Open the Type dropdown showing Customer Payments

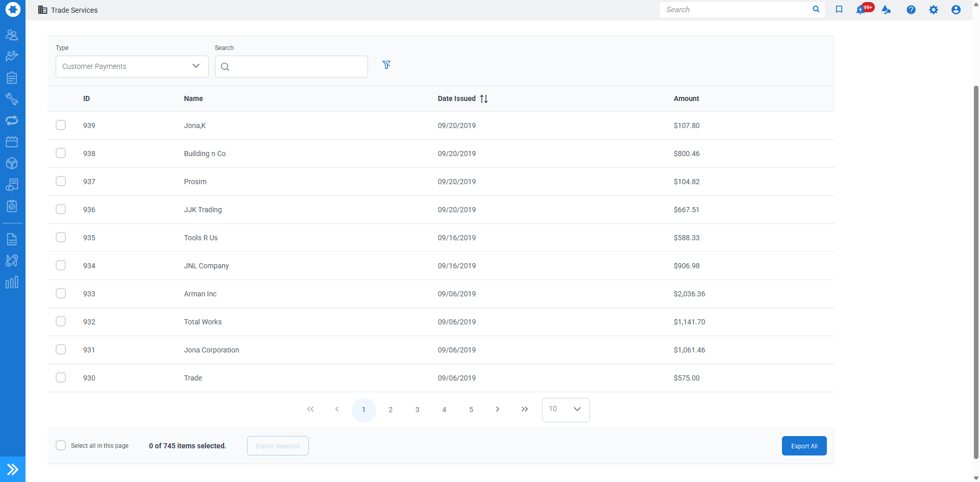(x=131, y=66)
